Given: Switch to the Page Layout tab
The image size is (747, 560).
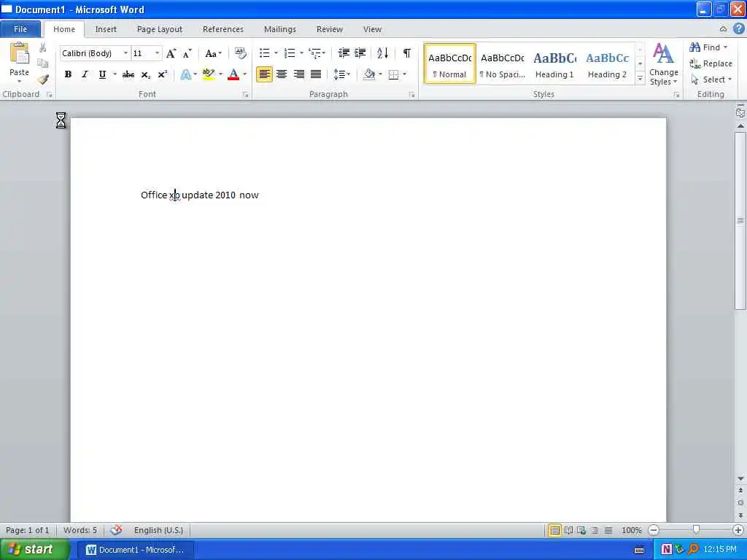Looking at the screenshot, I should [160, 29].
